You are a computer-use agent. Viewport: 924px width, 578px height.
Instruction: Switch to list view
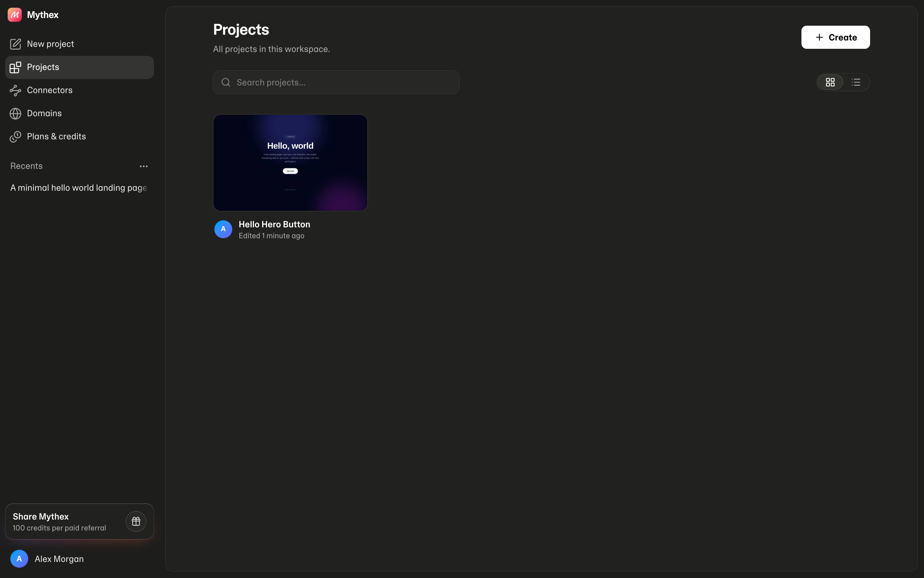856,82
